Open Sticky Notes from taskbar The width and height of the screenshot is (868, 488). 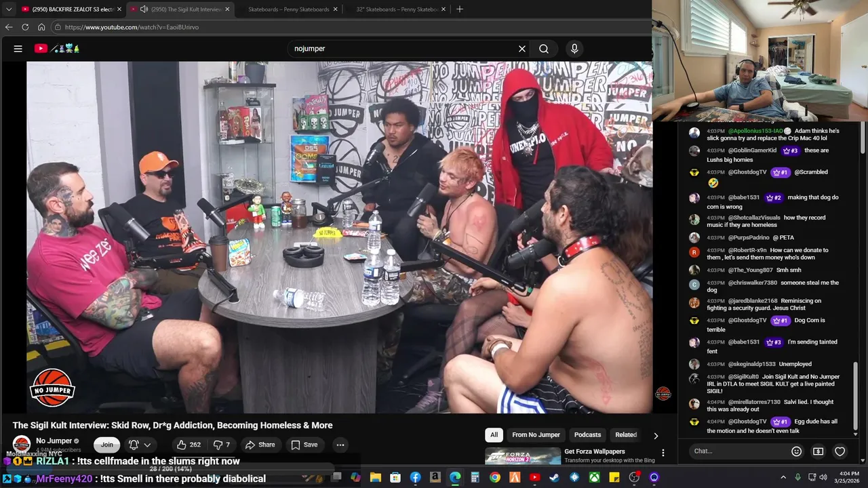tap(614, 477)
